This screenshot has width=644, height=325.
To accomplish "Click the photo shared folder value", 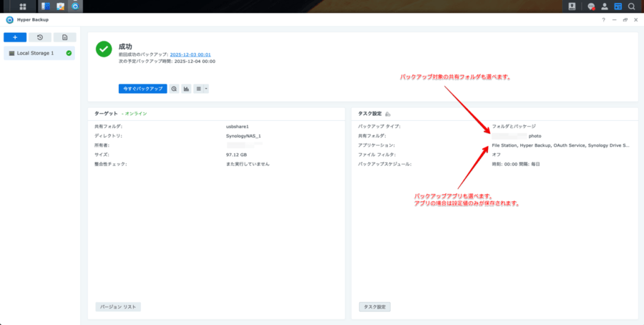I will (x=535, y=136).
